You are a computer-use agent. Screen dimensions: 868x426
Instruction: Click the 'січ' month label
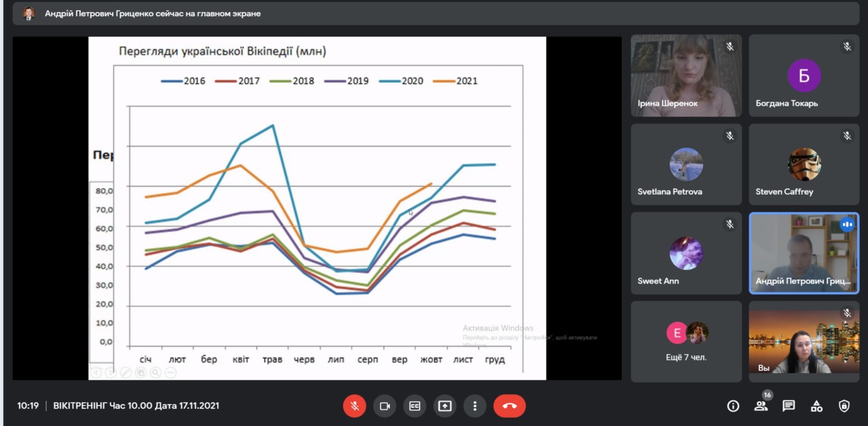(x=146, y=359)
